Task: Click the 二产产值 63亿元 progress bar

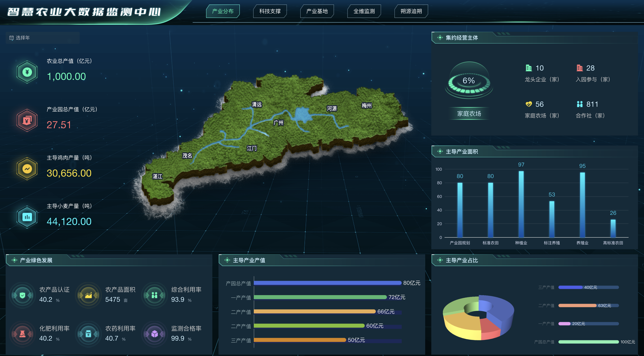Action: (577, 306)
